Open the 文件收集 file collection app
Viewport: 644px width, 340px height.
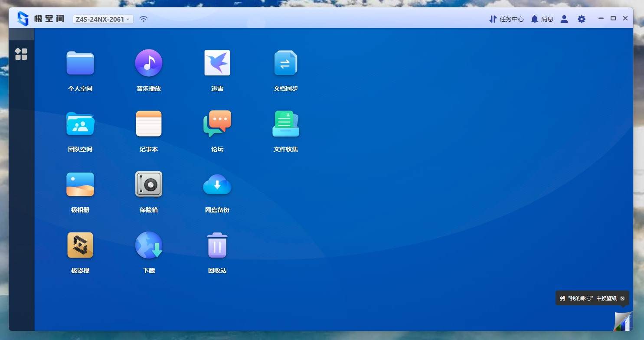286,124
